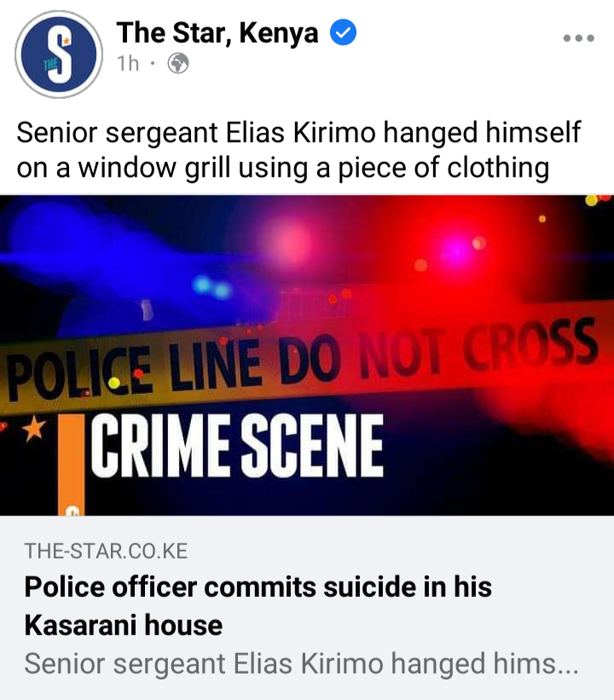Open The Star Kenya profile picture
Screen dimensions: 614x700
[x=59, y=55]
